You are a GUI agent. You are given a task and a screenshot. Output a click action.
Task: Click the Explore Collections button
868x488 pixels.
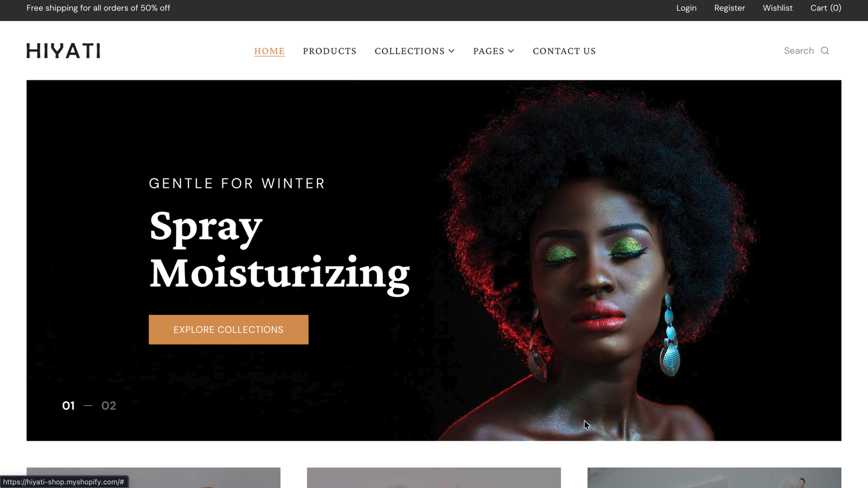228,329
